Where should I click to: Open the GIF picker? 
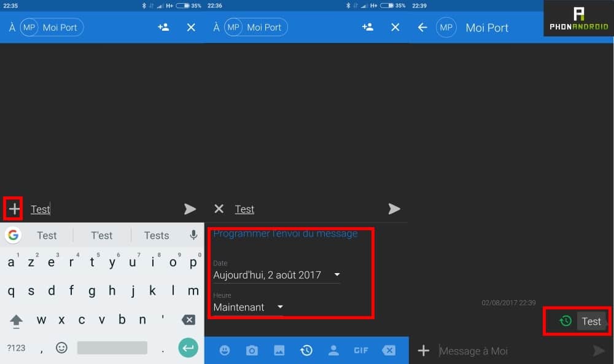[x=360, y=350]
